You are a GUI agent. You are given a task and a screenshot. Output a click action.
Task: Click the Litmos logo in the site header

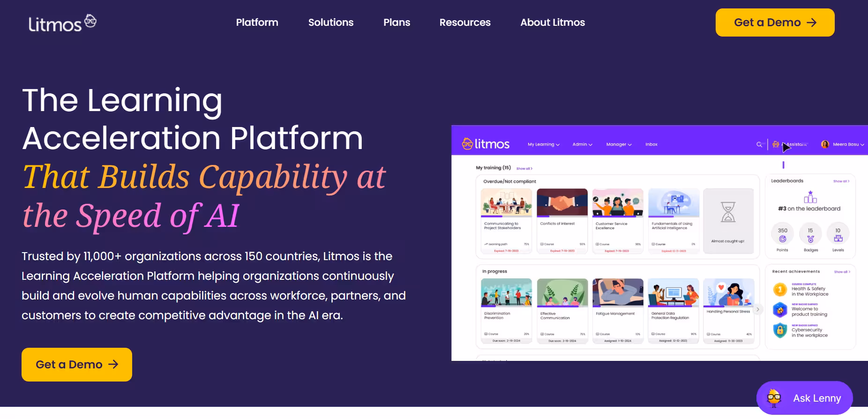(62, 23)
